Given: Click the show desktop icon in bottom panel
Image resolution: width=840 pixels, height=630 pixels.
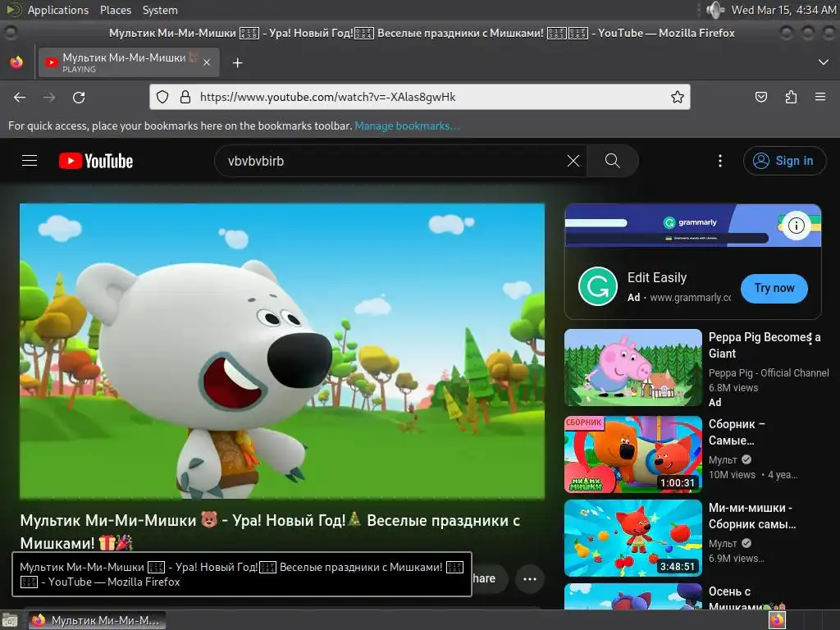Looking at the screenshot, I should (x=9, y=621).
